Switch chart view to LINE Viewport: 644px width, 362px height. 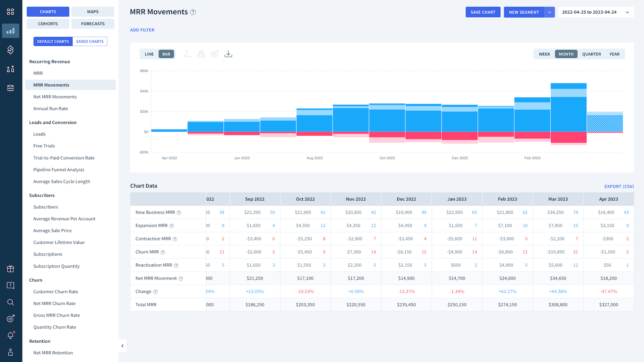coord(149,54)
